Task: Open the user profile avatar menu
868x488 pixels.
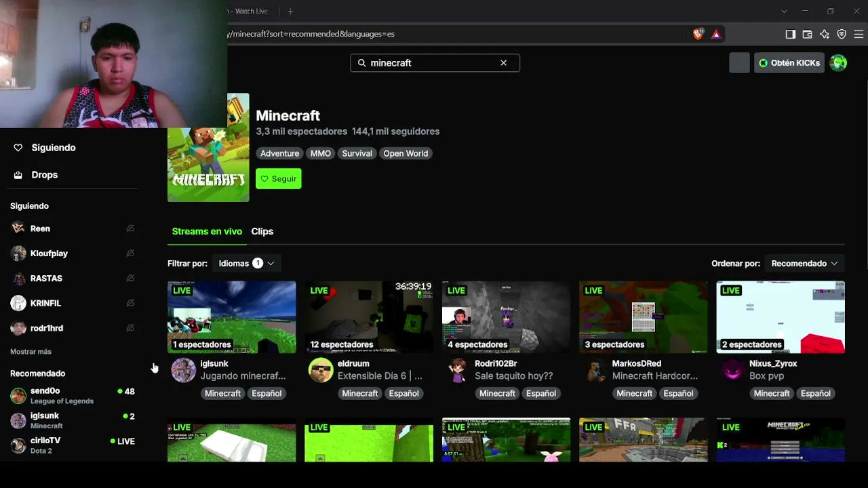Action: pyautogui.click(x=838, y=63)
